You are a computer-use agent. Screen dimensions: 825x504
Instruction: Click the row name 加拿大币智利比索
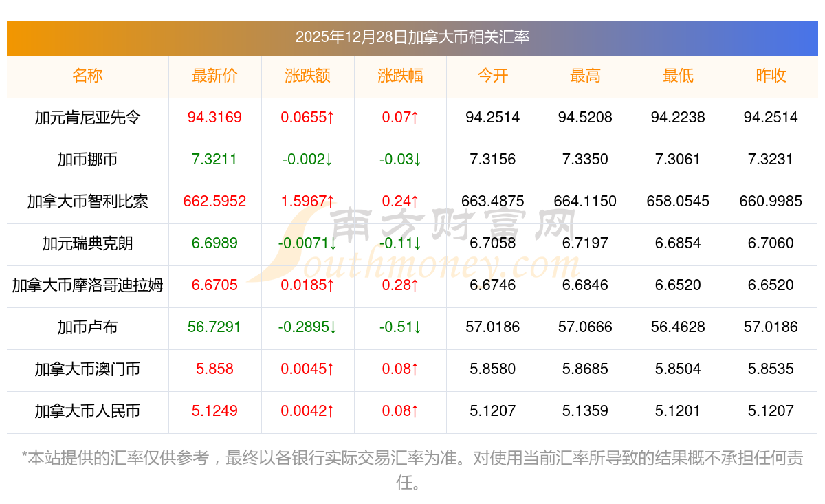point(87,201)
